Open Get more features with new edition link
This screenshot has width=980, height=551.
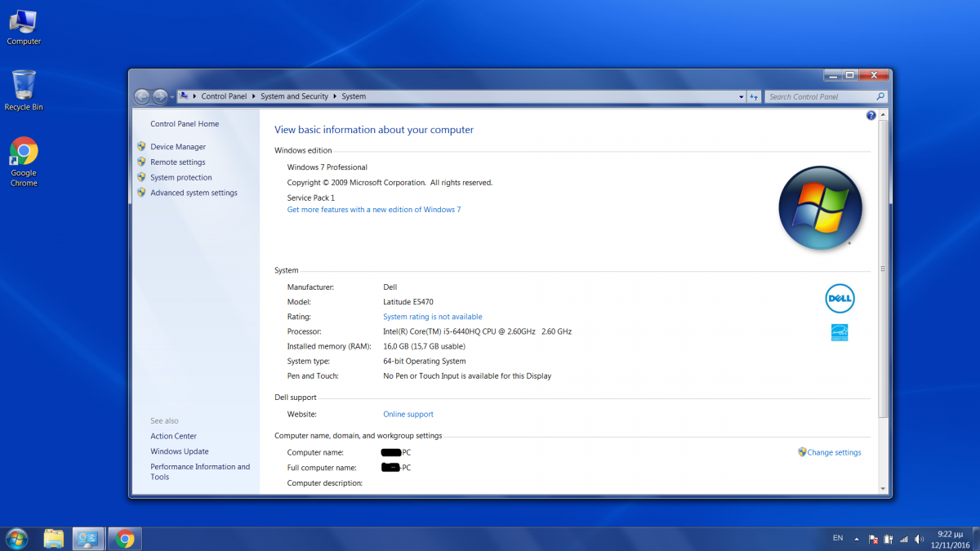[x=374, y=210]
